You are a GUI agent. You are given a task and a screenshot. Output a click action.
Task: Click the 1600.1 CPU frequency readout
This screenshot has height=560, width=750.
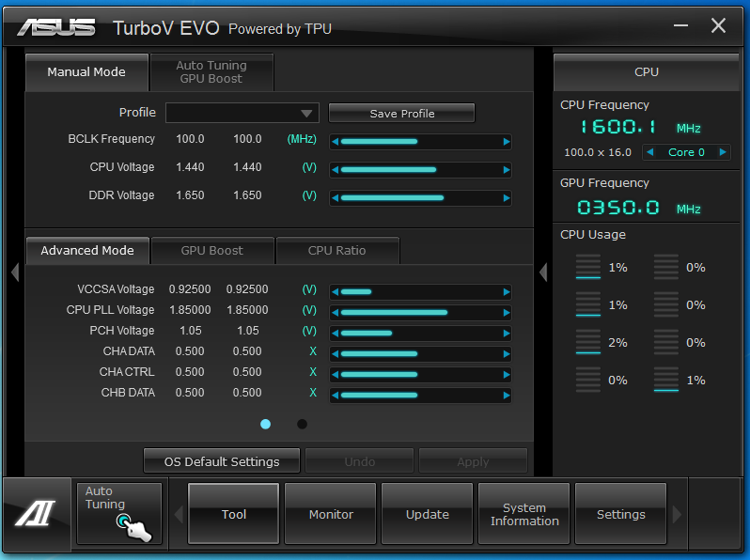[x=618, y=127]
